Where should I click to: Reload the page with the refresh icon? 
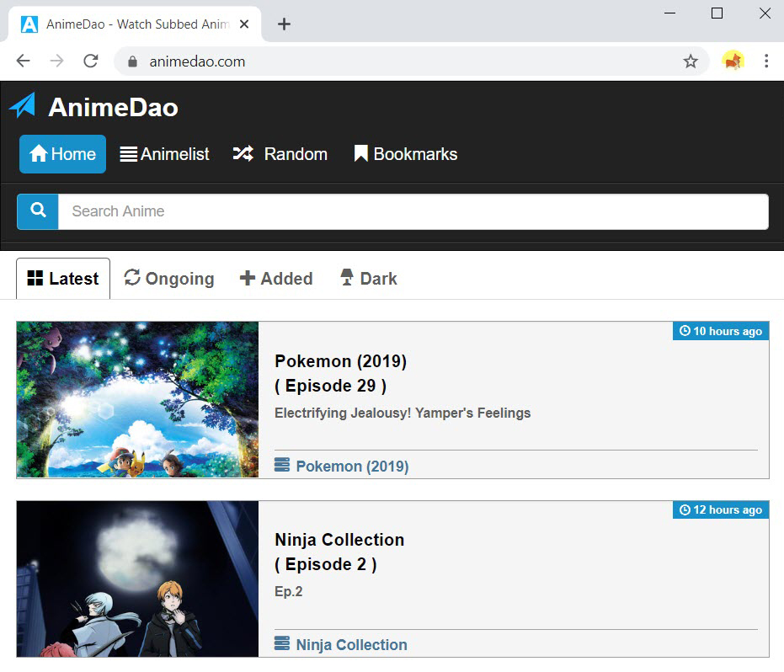[90, 61]
